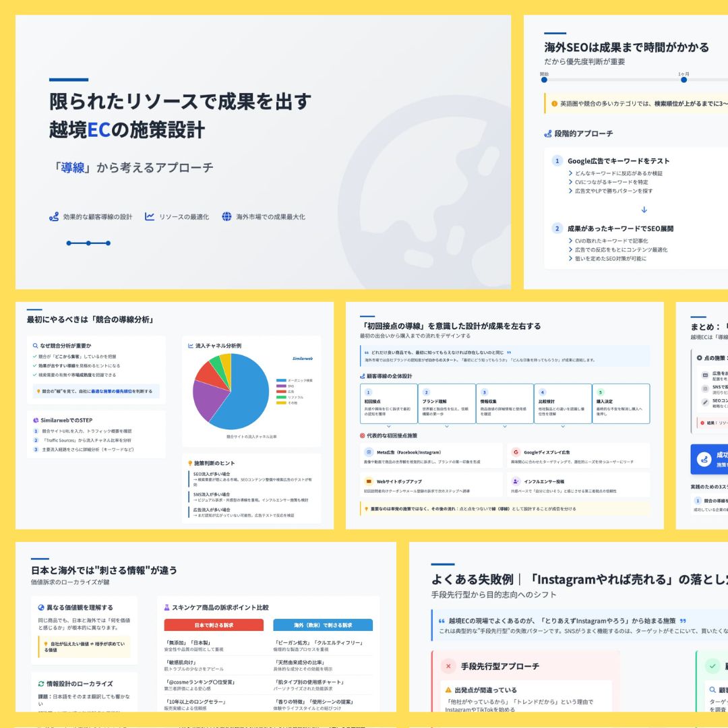Click line chart icon beside リソースの最適化

[x=150, y=217]
